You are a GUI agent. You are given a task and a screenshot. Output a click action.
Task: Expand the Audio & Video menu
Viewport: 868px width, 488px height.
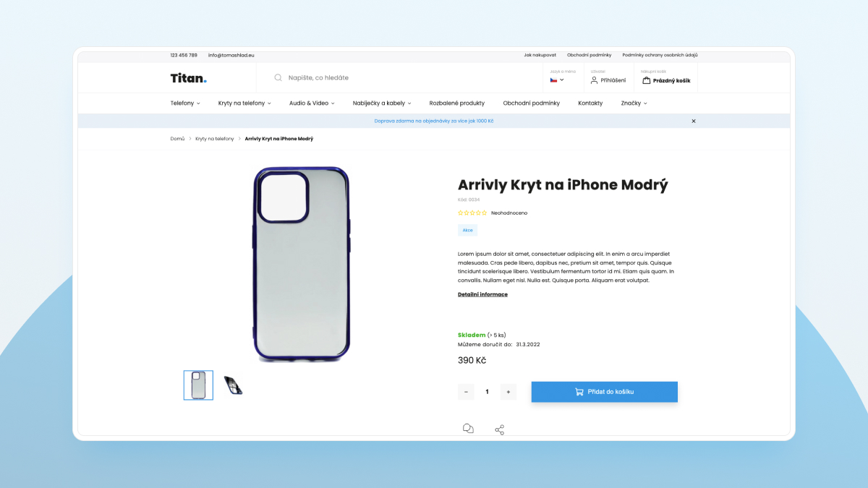312,103
